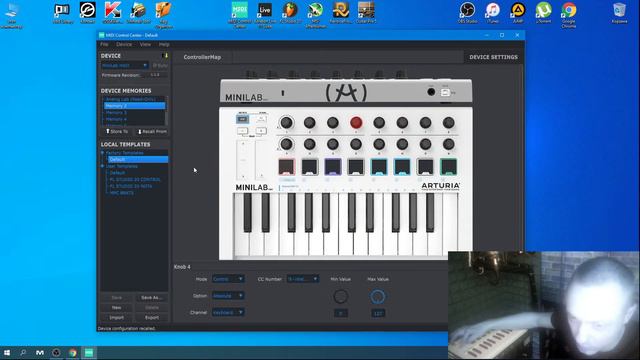
Task: Open the File menu
Action: (104, 44)
